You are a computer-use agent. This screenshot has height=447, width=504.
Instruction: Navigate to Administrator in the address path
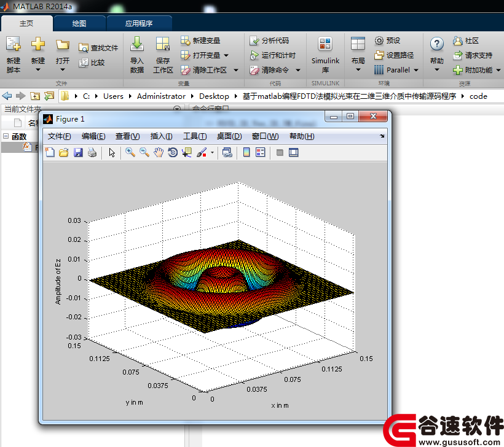coord(161,96)
